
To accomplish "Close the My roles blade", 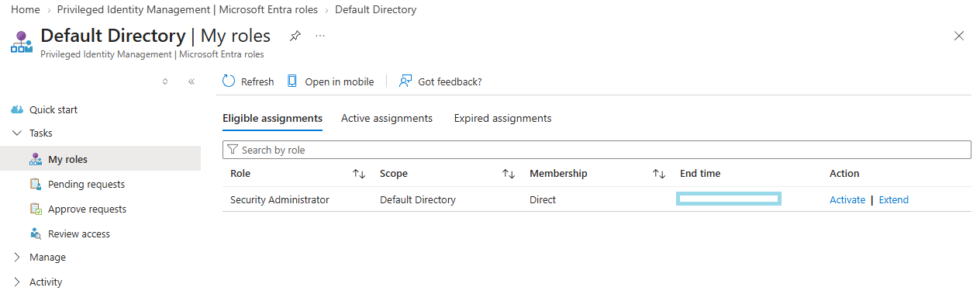I will pyautogui.click(x=959, y=36).
